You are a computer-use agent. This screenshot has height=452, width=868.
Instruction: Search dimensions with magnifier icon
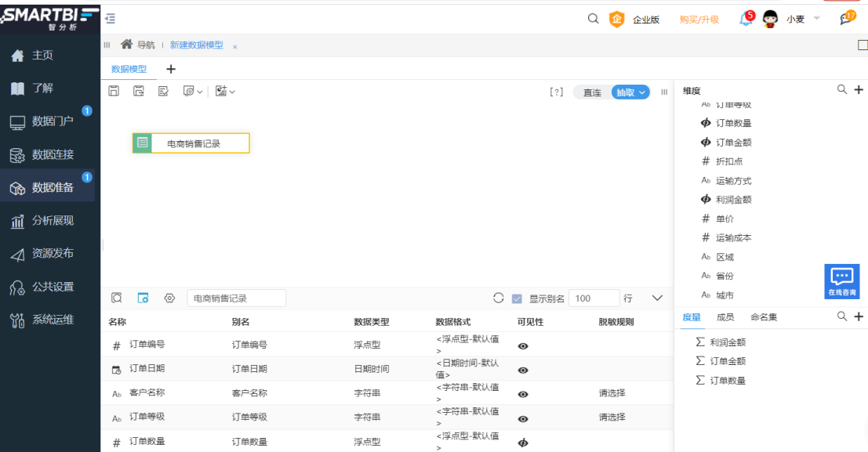842,89
